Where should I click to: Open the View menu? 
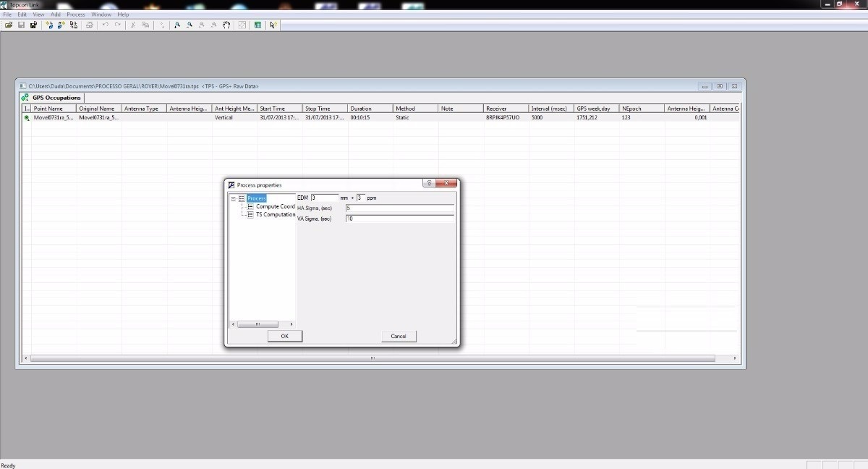click(x=38, y=14)
